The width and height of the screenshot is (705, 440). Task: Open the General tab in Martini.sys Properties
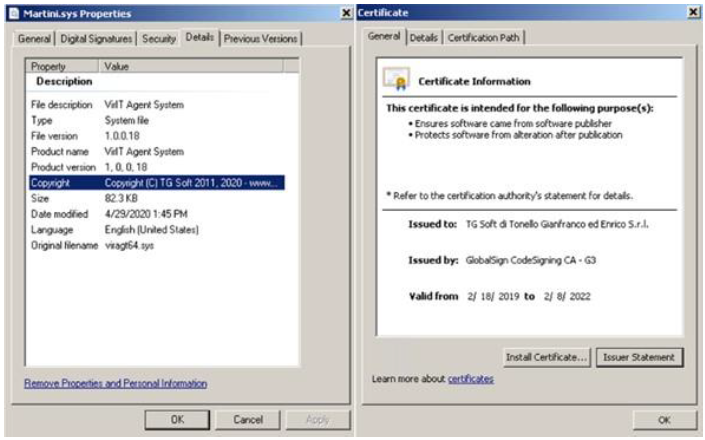(x=33, y=39)
